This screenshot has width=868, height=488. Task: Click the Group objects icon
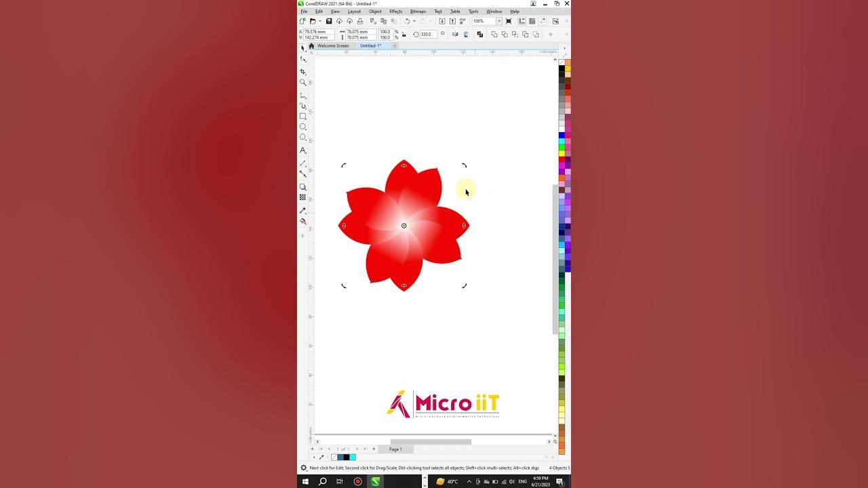coord(480,35)
